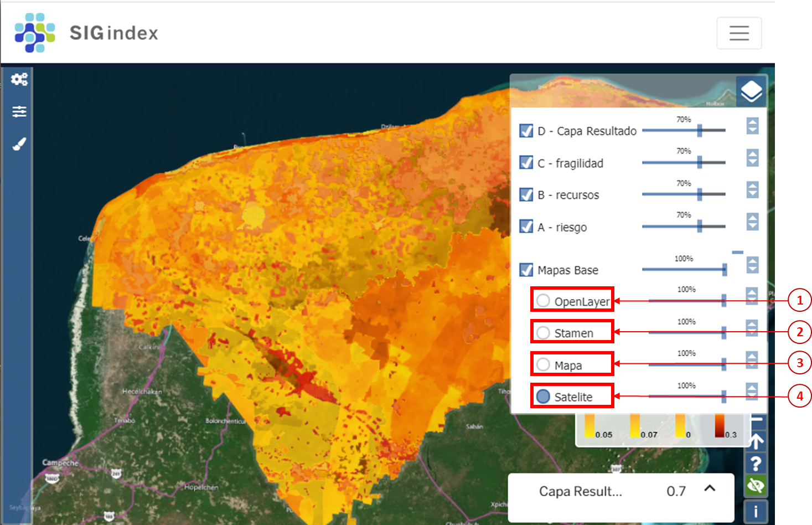Image resolution: width=812 pixels, height=525 pixels.
Task: Open the gears settings panel
Action: [x=19, y=79]
